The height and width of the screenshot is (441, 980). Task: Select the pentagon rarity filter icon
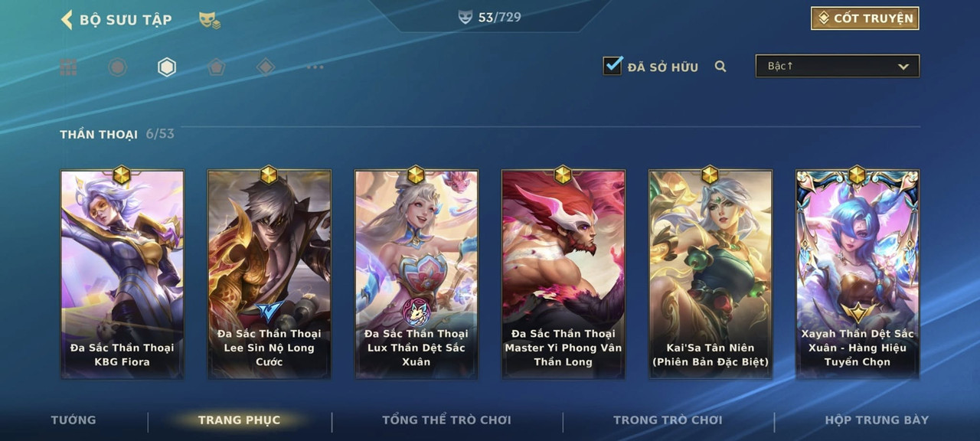(x=217, y=67)
